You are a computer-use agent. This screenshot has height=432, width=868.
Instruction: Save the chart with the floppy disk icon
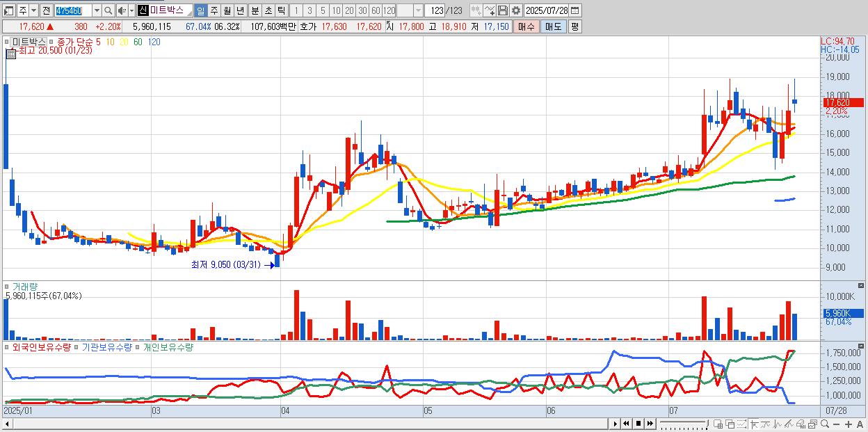click(x=503, y=10)
